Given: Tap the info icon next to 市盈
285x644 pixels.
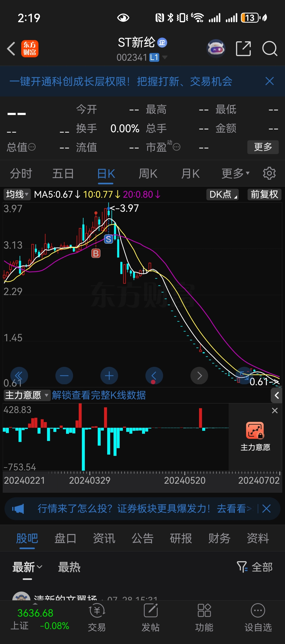Looking at the screenshot, I should [x=177, y=147].
